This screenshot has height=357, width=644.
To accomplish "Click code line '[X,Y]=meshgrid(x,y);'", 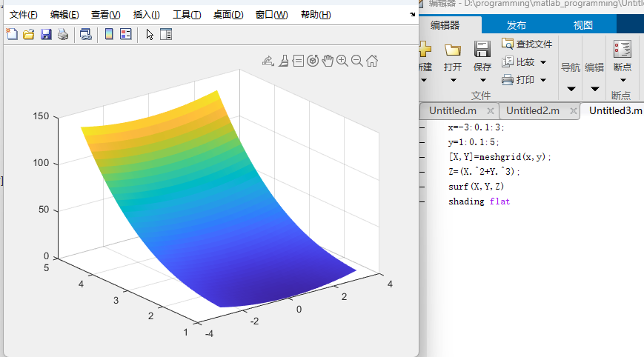I will pos(499,157).
